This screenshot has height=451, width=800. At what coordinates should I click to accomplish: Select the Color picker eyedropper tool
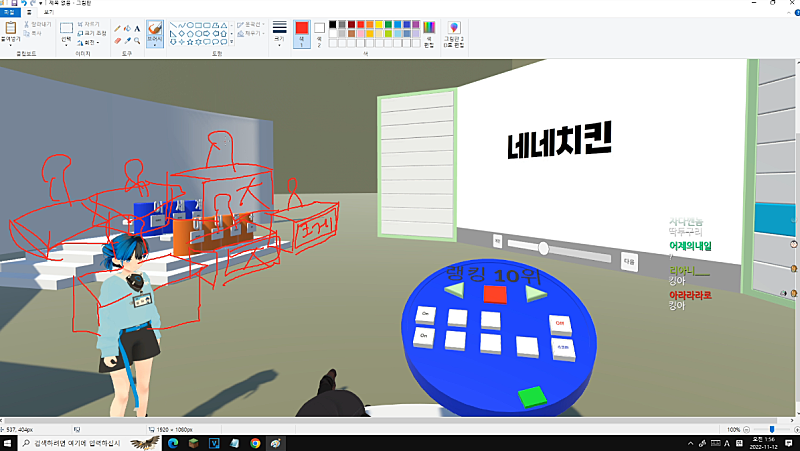pos(128,40)
